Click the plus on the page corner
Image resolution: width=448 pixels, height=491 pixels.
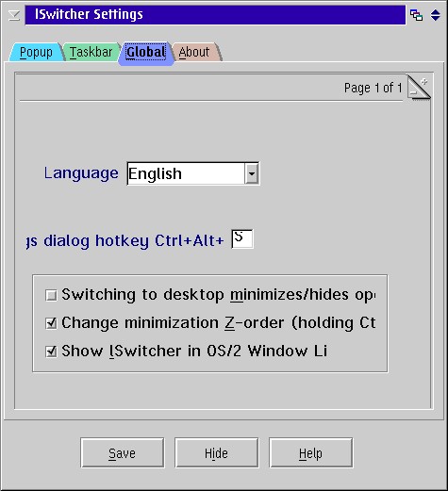click(x=424, y=82)
